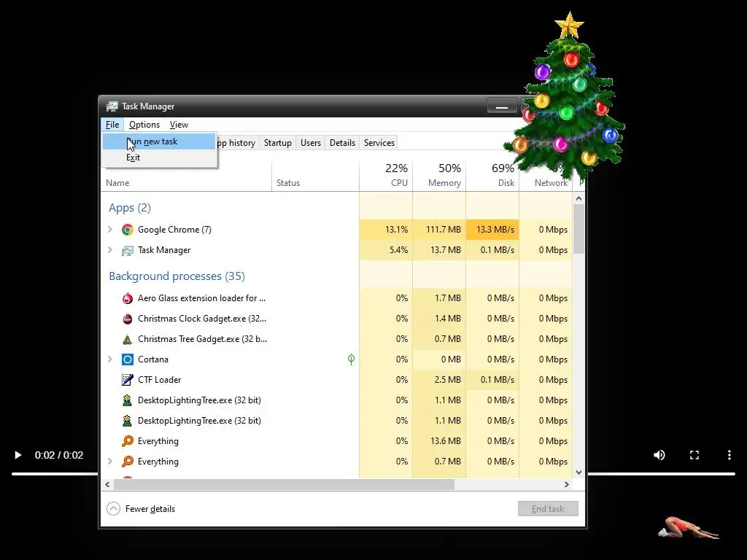
Task: Click the Christmas Tree Gadget process icon
Action: [127, 339]
